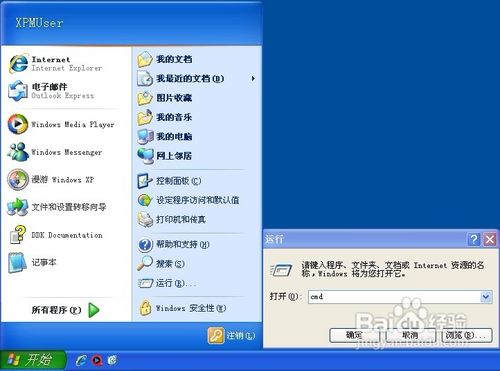Open the Windows Messenger icon
The height and width of the screenshot is (371, 500).
coord(18,152)
